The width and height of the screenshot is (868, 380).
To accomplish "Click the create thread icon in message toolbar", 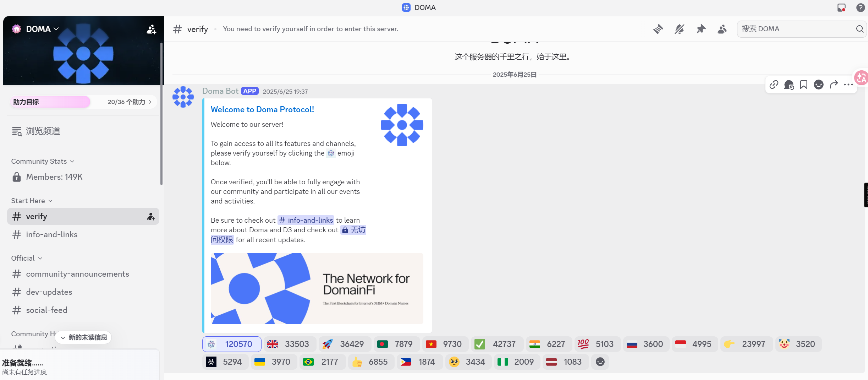I will click(x=789, y=85).
